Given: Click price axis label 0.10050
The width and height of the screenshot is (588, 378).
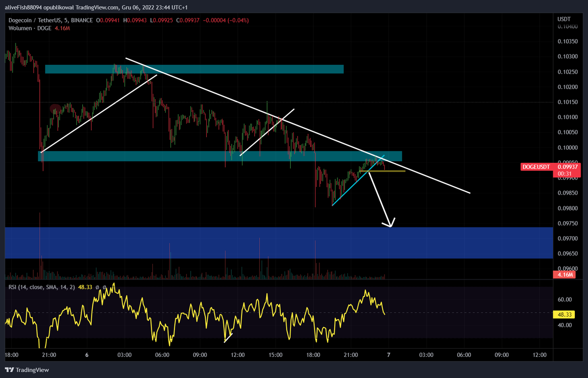Looking at the screenshot, I should 566,132.
